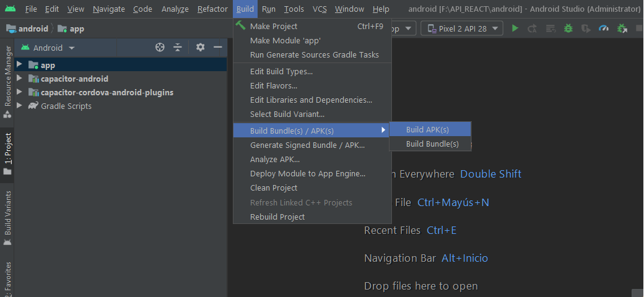Viewport: 644px width, 297px height.
Task: Open the Window menu
Action: click(x=349, y=9)
